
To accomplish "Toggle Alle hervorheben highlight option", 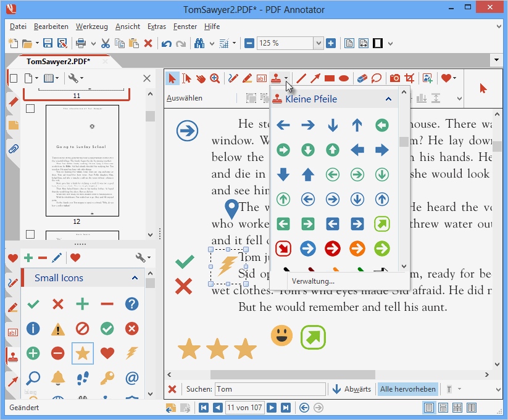I will pyautogui.click(x=407, y=389).
